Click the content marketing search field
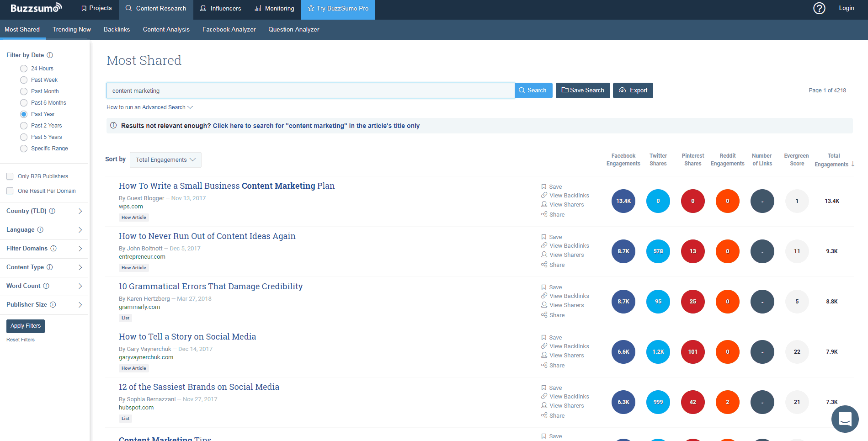 tap(311, 90)
